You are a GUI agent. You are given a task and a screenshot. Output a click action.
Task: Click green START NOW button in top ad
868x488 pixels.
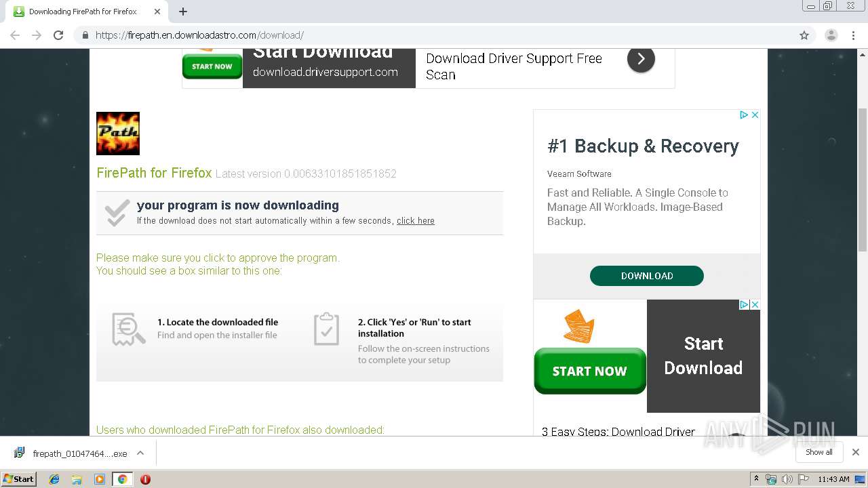point(212,66)
